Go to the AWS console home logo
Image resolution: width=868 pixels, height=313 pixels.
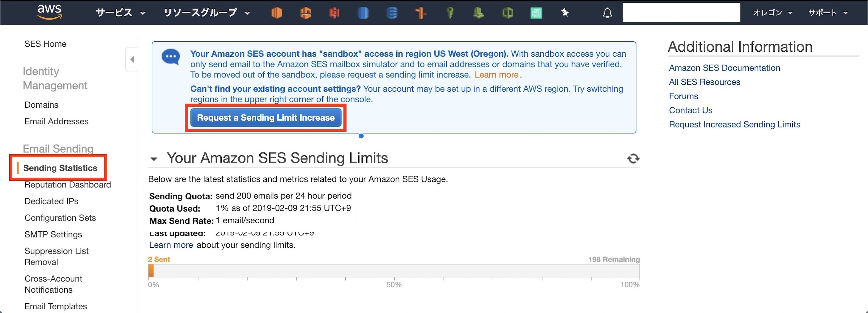coord(49,12)
